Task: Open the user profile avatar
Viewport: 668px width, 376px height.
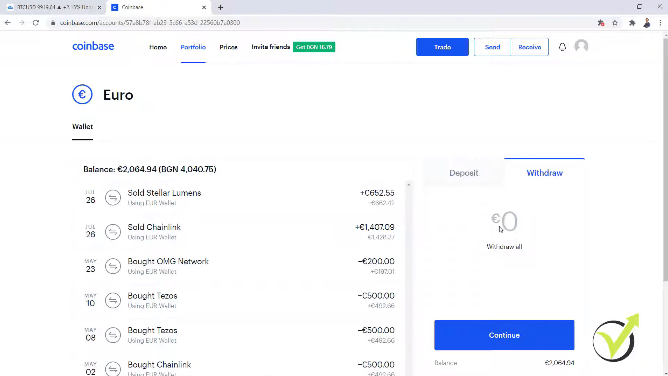Action: click(x=581, y=46)
